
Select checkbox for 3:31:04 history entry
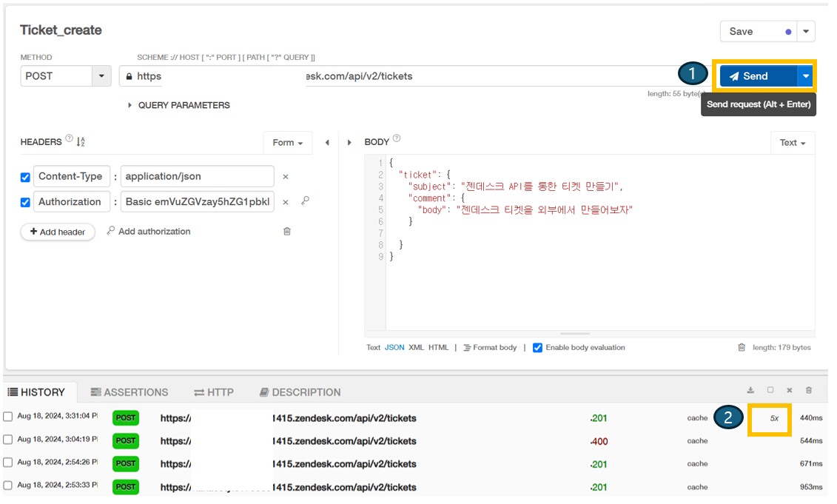[8, 417]
